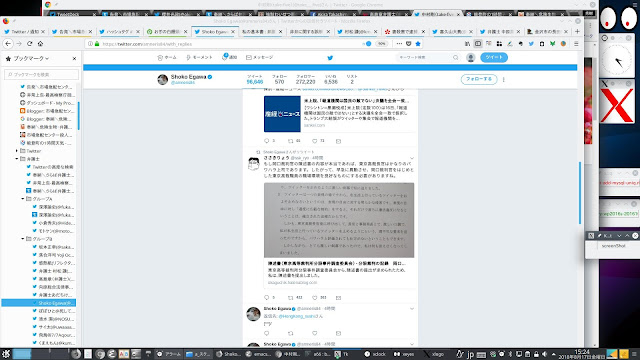Open the page actions three-dots menu

pos(399,44)
